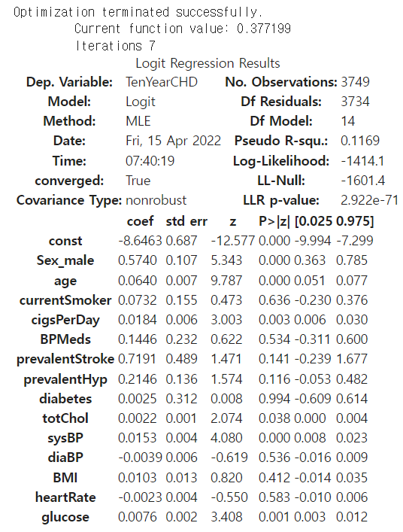Screen dimensions: 403x532
Task: Click age coefficient 0.0640
Action: click(138, 281)
